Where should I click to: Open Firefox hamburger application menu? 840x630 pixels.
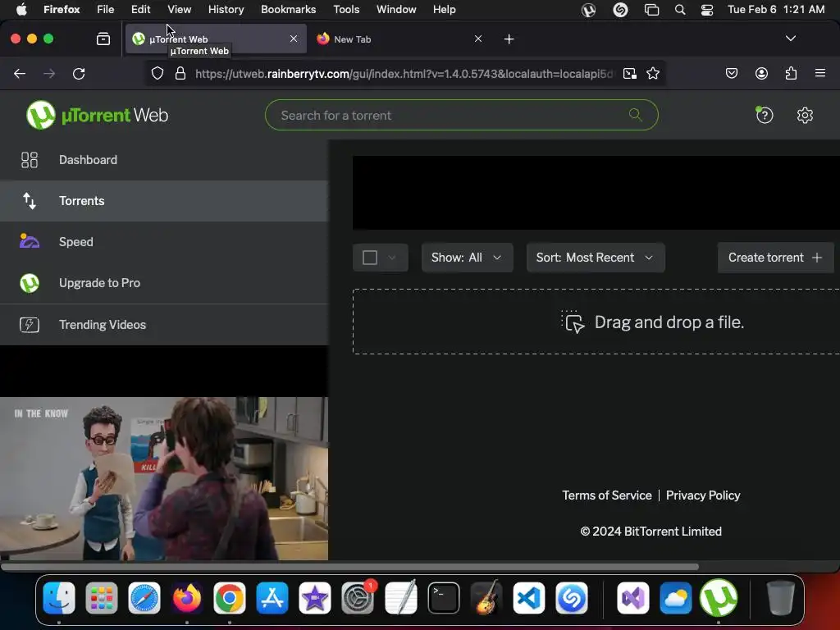pos(820,73)
